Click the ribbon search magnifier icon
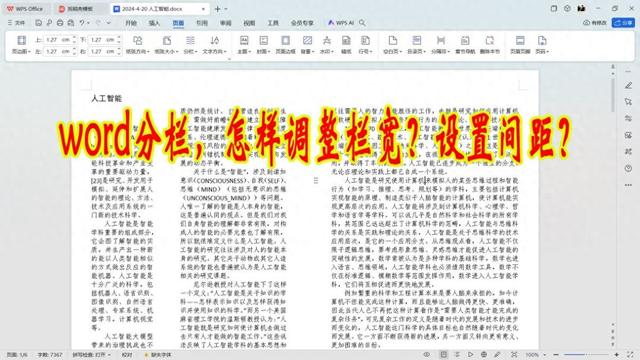The width and height of the screenshot is (640, 360). [362, 23]
